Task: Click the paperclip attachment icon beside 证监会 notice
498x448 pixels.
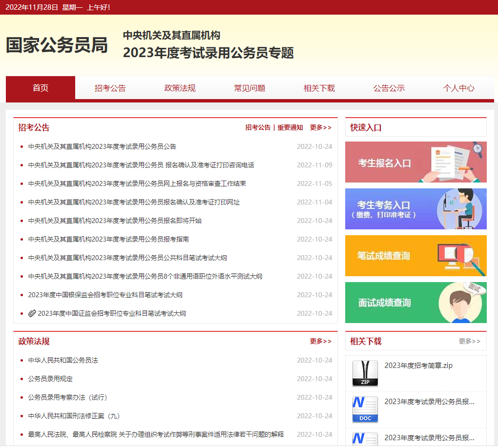Action: coord(32,313)
